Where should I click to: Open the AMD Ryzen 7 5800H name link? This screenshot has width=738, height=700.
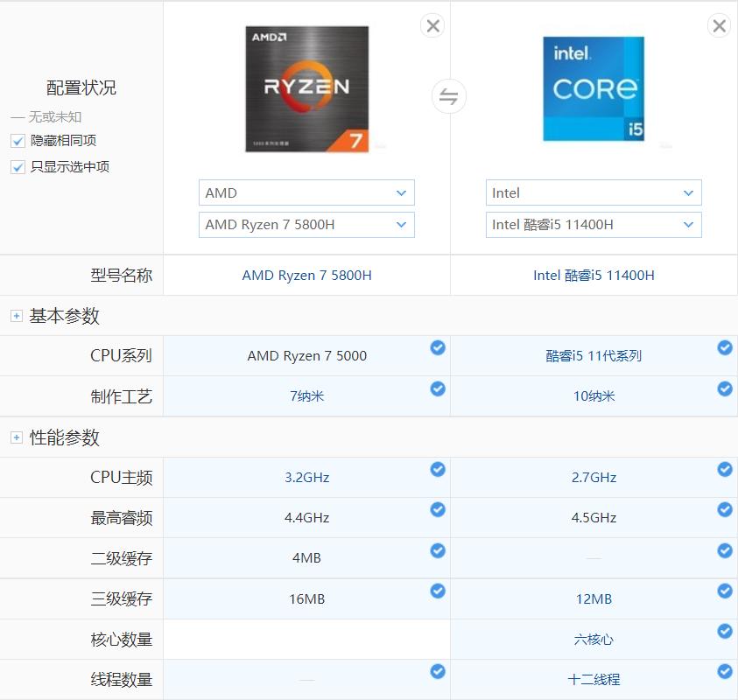(x=306, y=275)
